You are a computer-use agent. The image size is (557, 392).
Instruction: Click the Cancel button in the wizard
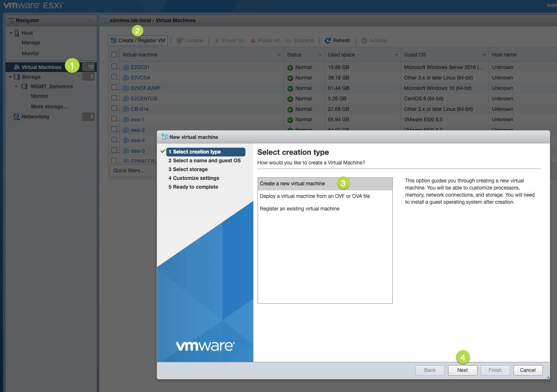528,370
